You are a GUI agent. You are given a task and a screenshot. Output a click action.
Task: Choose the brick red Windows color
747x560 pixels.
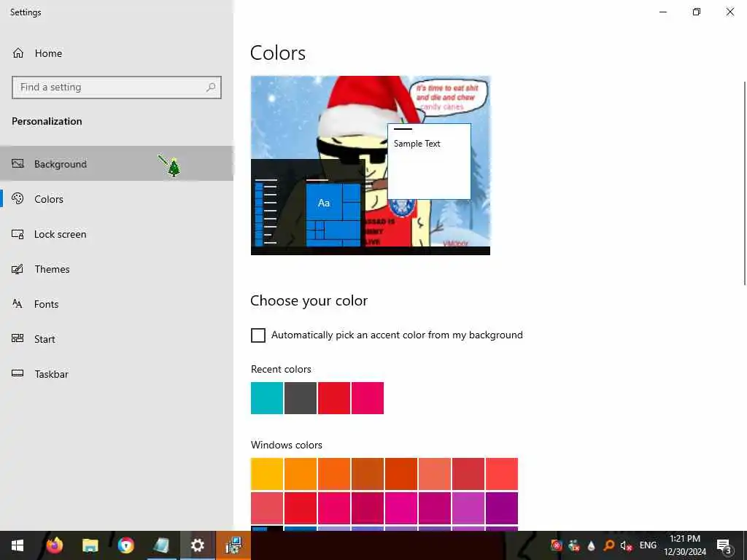pyautogui.click(x=468, y=474)
